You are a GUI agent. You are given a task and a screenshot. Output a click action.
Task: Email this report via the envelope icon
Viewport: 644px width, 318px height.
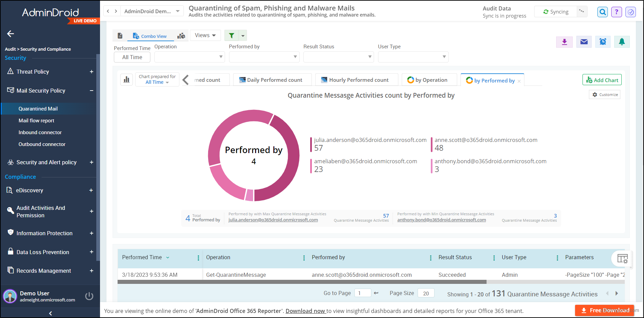pos(584,42)
